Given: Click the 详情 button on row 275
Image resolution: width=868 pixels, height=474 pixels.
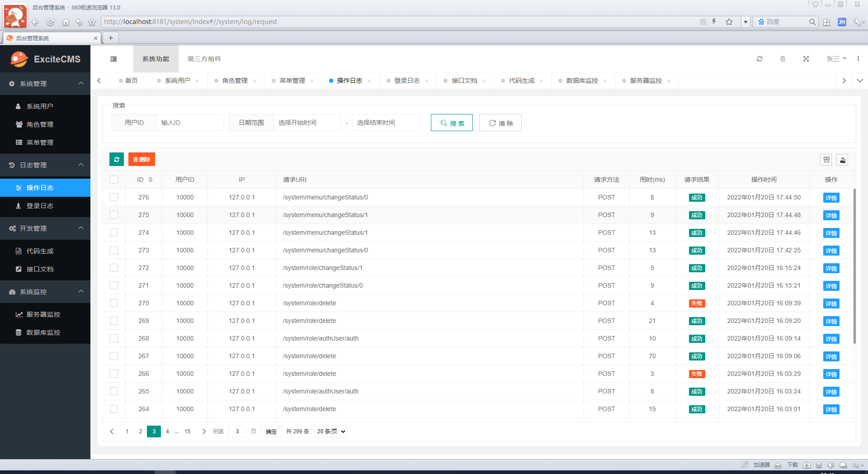Looking at the screenshot, I should pyautogui.click(x=831, y=215).
